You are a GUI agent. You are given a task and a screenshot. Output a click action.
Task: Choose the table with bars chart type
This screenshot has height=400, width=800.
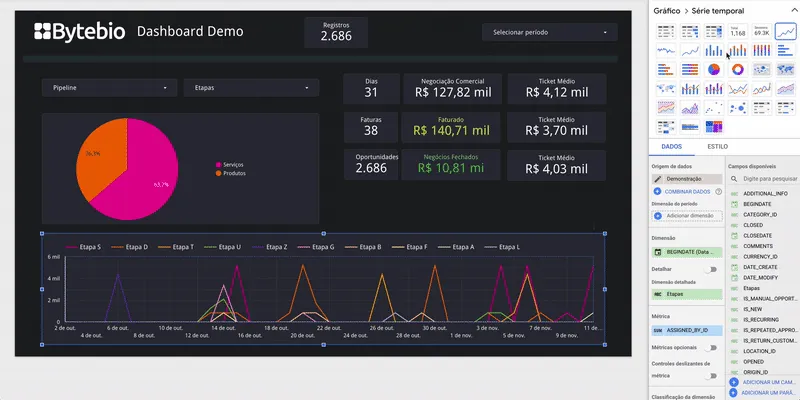click(690, 32)
